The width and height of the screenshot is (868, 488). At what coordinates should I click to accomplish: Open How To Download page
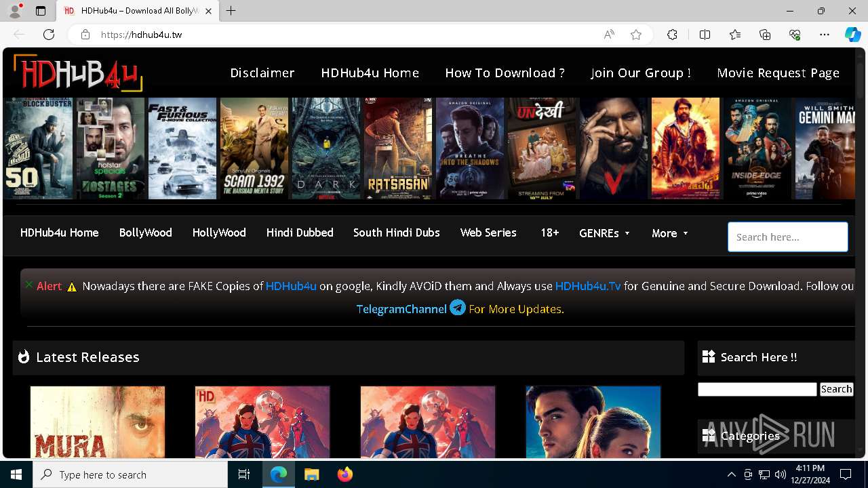505,73
